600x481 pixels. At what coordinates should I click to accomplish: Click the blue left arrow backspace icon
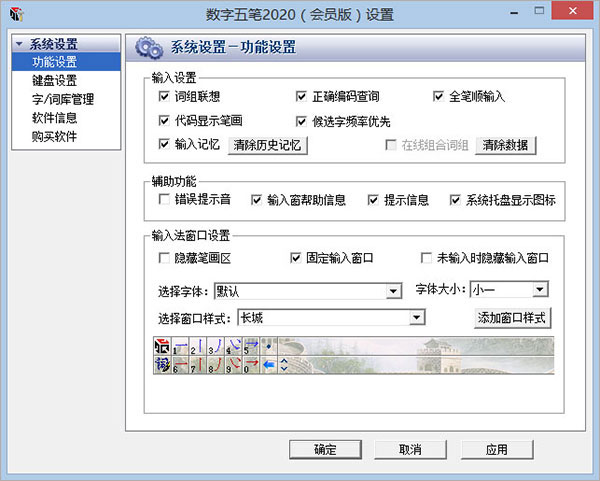[x=269, y=365]
